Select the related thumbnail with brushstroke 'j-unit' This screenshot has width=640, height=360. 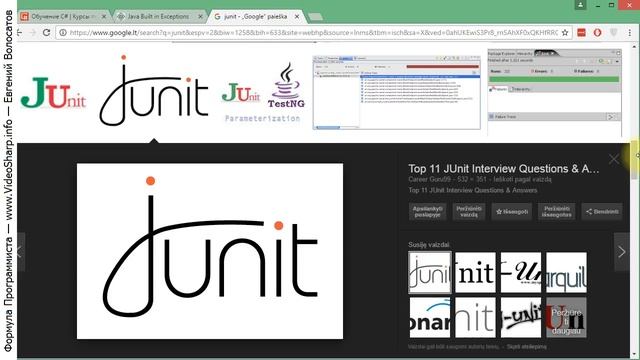coord(521,317)
